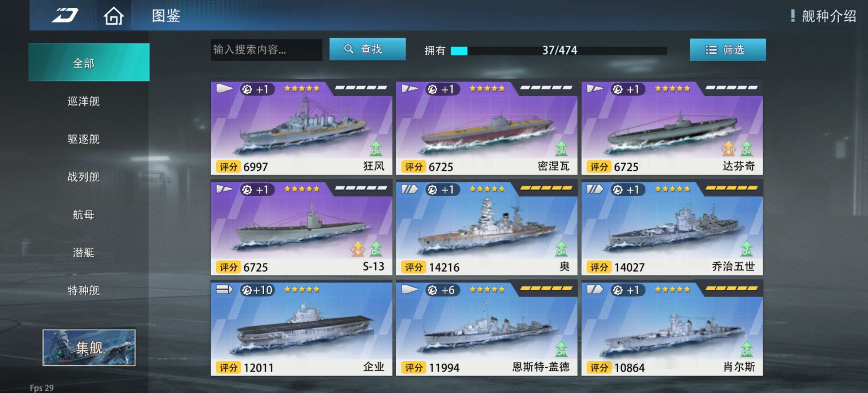Image resolution: width=868 pixels, height=393 pixels.
Task: Click the exclamation icon beside 舰种介绍
Action: [793, 16]
